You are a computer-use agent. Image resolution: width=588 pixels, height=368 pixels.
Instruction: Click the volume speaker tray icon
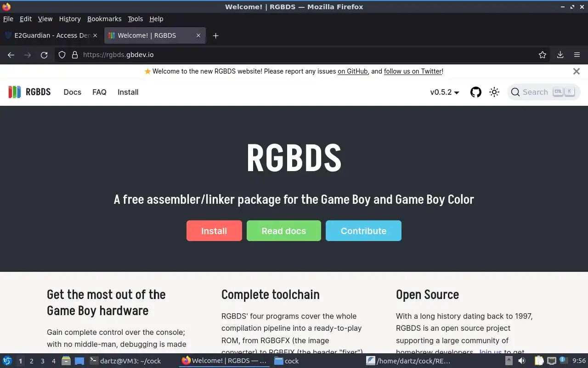[x=521, y=361]
